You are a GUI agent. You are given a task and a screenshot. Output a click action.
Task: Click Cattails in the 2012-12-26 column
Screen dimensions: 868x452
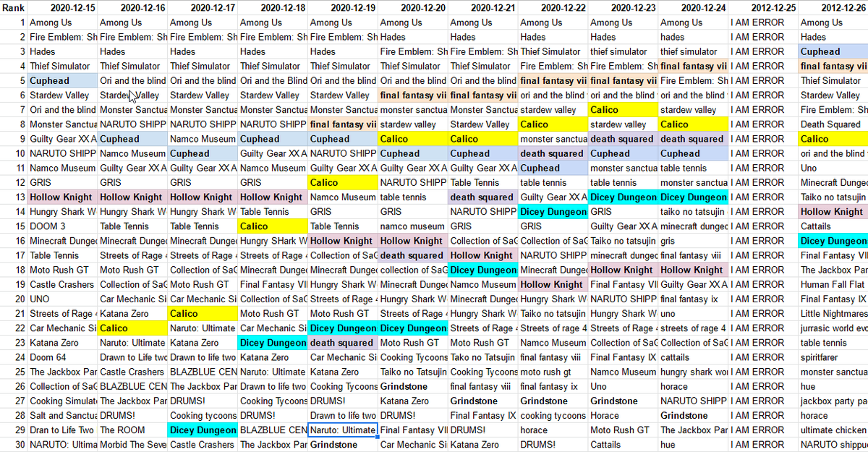point(833,226)
